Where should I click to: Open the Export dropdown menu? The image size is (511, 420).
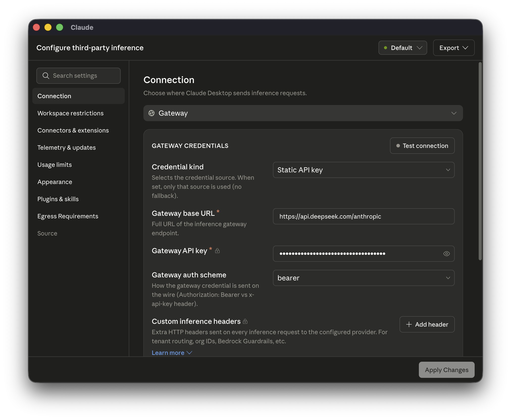coord(454,48)
